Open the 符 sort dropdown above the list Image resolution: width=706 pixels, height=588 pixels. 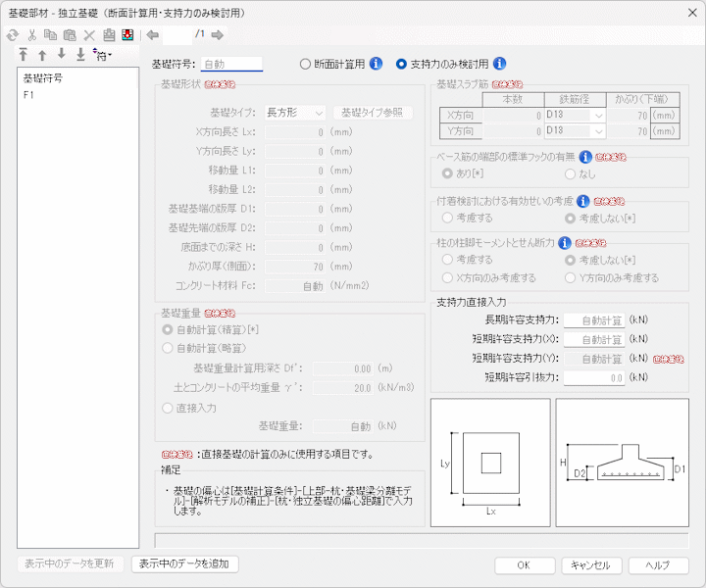[104, 56]
